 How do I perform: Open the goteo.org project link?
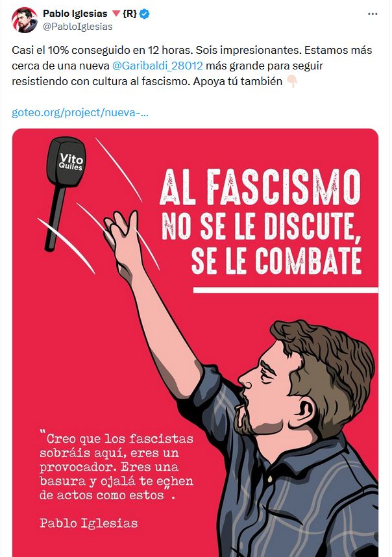pos(80,112)
